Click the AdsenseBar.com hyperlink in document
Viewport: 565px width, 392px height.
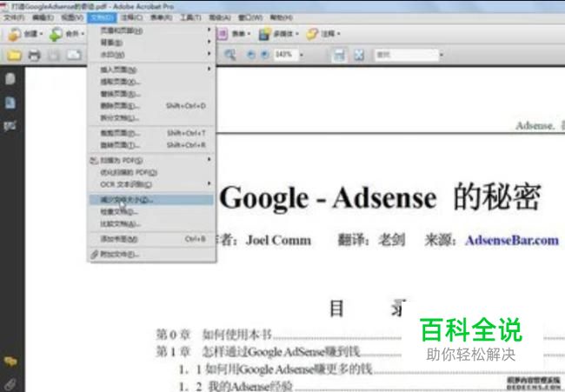click(512, 240)
